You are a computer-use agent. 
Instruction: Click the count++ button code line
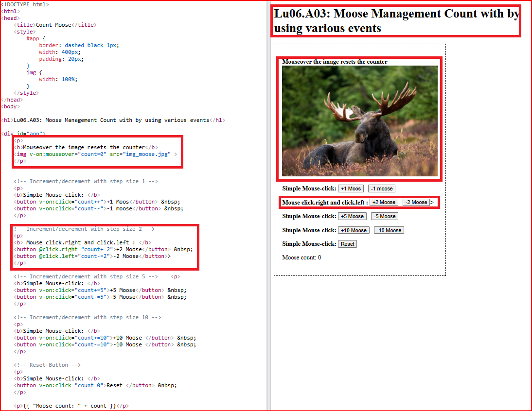click(x=97, y=202)
